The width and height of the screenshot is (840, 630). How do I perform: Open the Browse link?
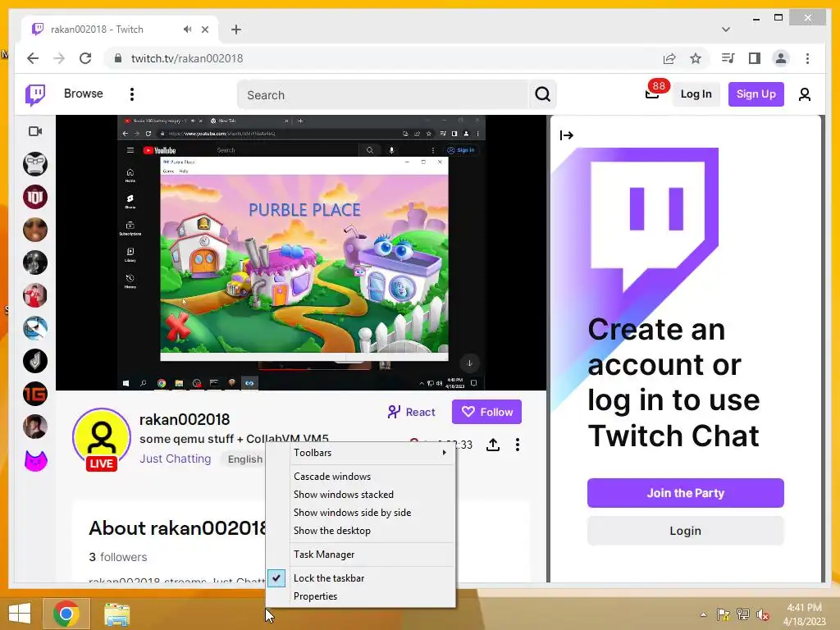pyautogui.click(x=83, y=94)
